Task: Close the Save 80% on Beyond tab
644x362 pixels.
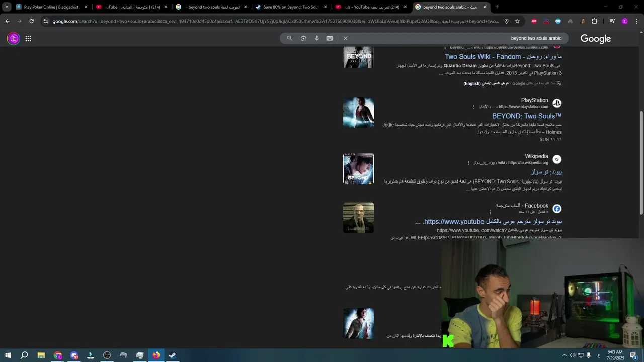Action: (325, 7)
